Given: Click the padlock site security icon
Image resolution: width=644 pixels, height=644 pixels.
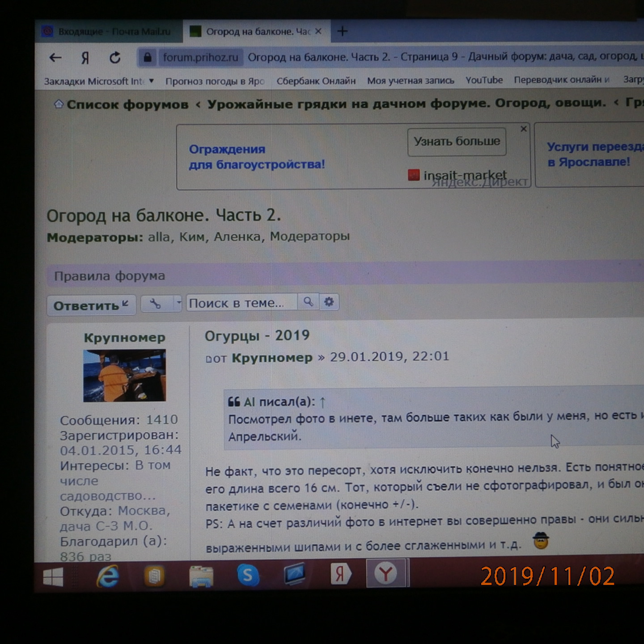Looking at the screenshot, I should tap(147, 57).
